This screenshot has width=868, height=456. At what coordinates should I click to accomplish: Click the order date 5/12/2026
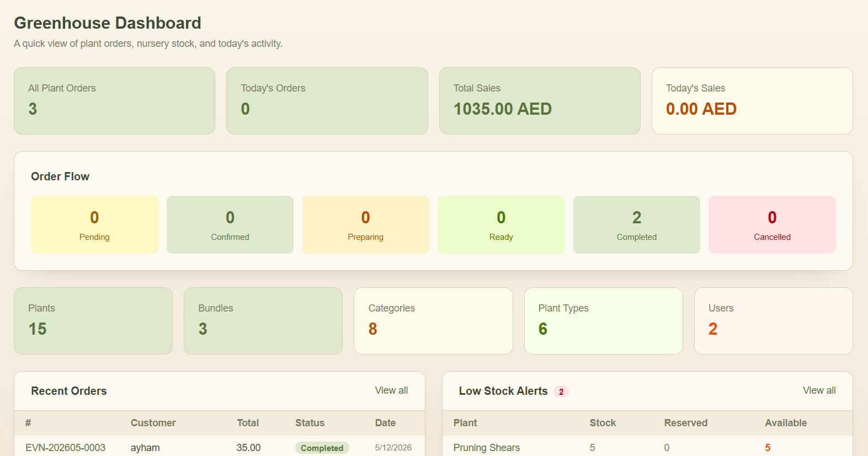click(x=393, y=448)
